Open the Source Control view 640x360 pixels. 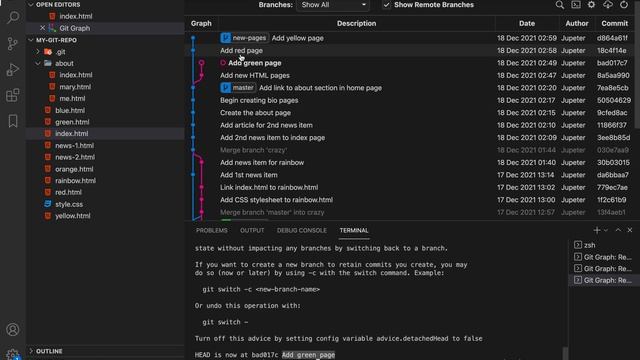tap(13, 43)
